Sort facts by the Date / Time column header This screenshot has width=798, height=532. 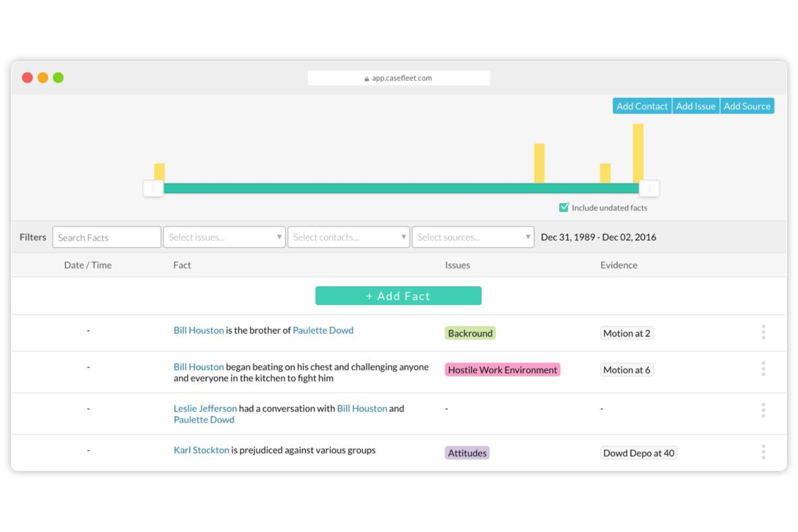click(x=87, y=265)
